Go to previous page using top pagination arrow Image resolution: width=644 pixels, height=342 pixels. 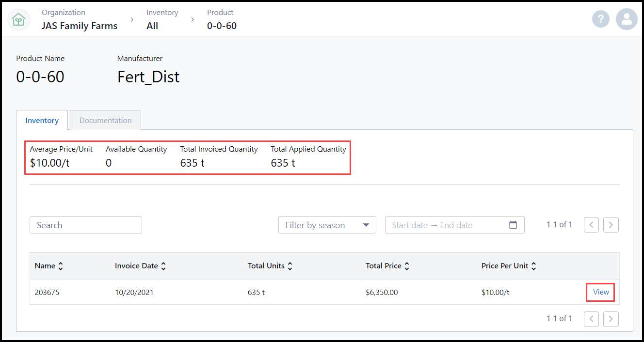point(591,225)
